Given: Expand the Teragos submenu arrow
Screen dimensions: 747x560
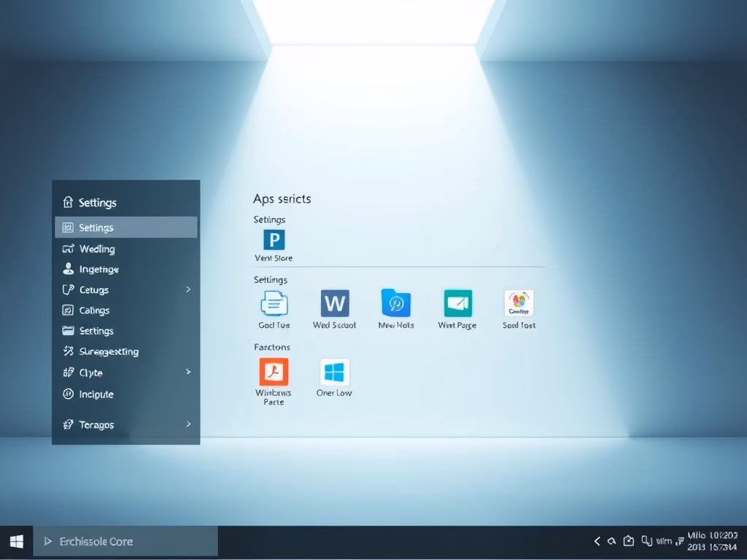Looking at the screenshot, I should (188, 424).
